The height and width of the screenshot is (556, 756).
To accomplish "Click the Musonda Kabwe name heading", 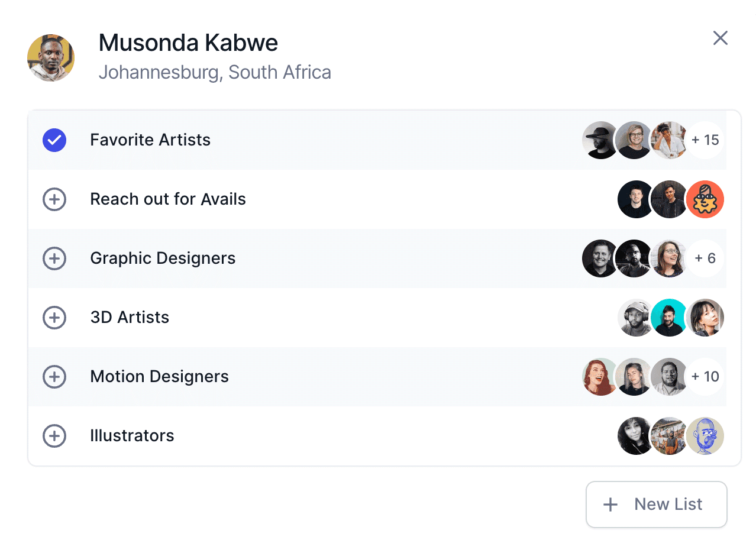I will tap(188, 43).
